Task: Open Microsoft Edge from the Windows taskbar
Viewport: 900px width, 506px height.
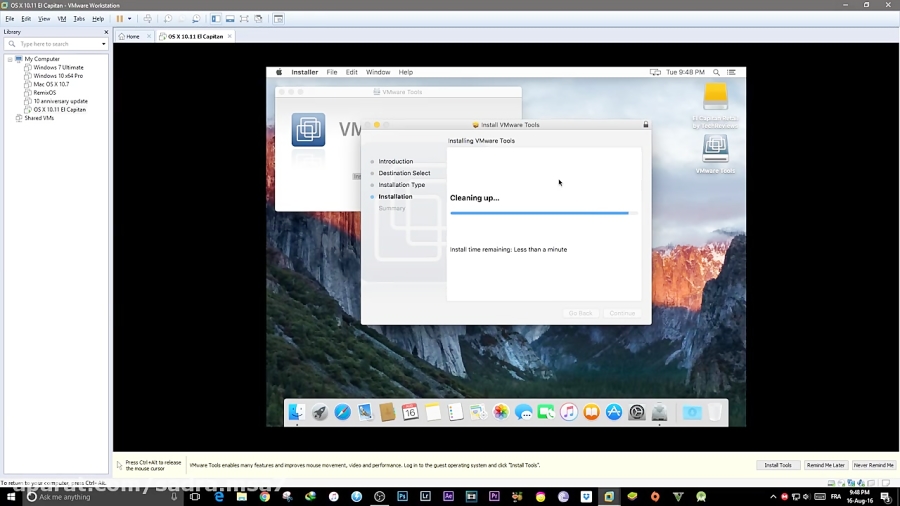Action: coord(219,497)
